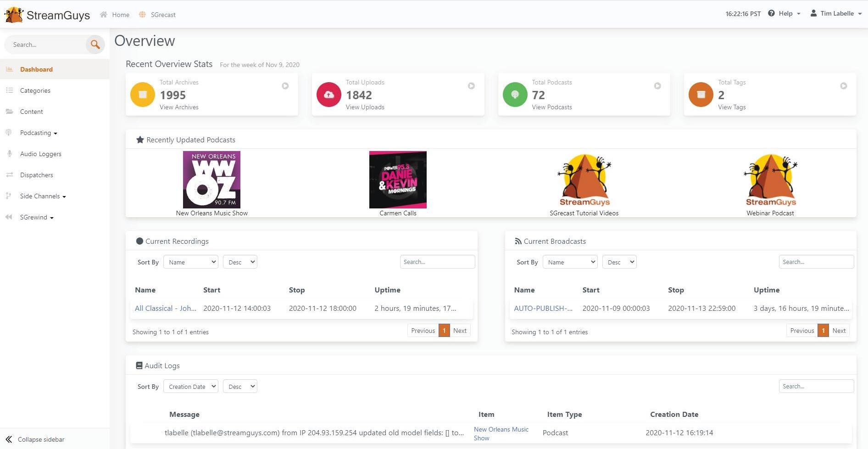Viewport: 868px width, 449px height.
Task: Open Audit Logs Desc order dropdown
Action: [240, 387]
